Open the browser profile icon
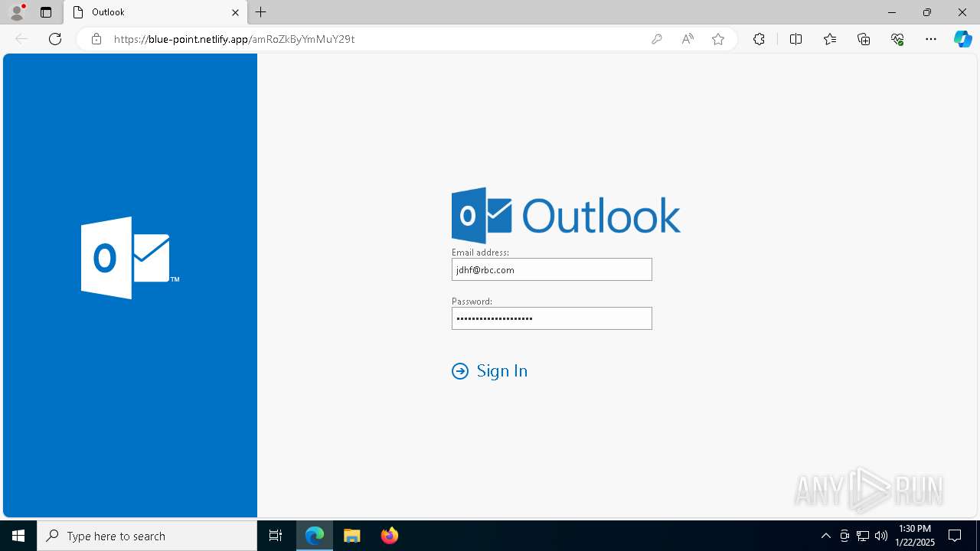 (x=17, y=12)
